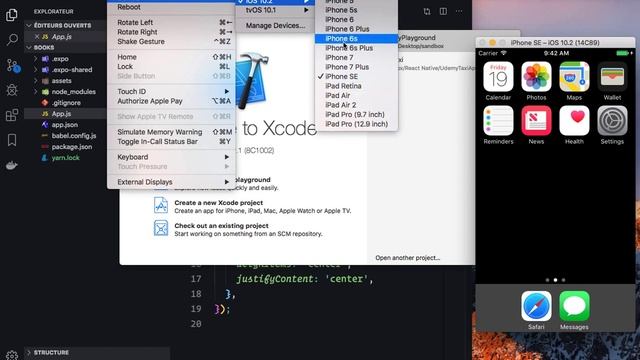The height and width of the screenshot is (360, 640).
Task: Open the Bookmarks icon in activity bar
Action: pos(12,140)
